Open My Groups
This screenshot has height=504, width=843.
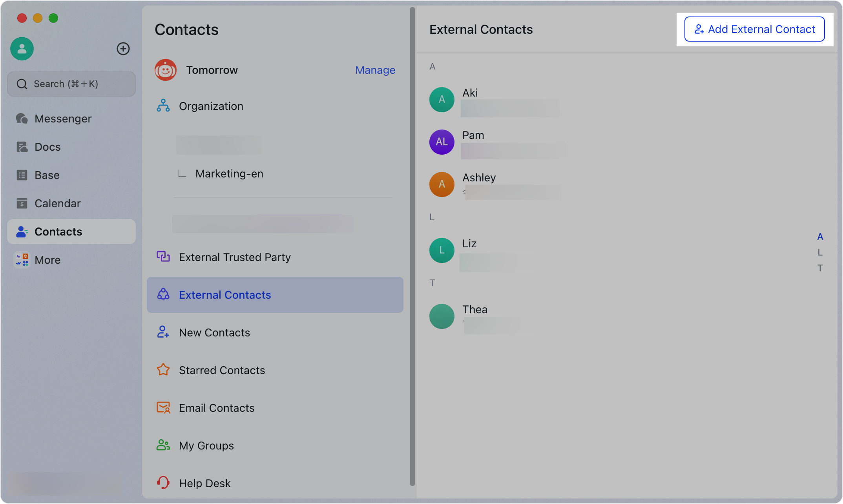206,445
